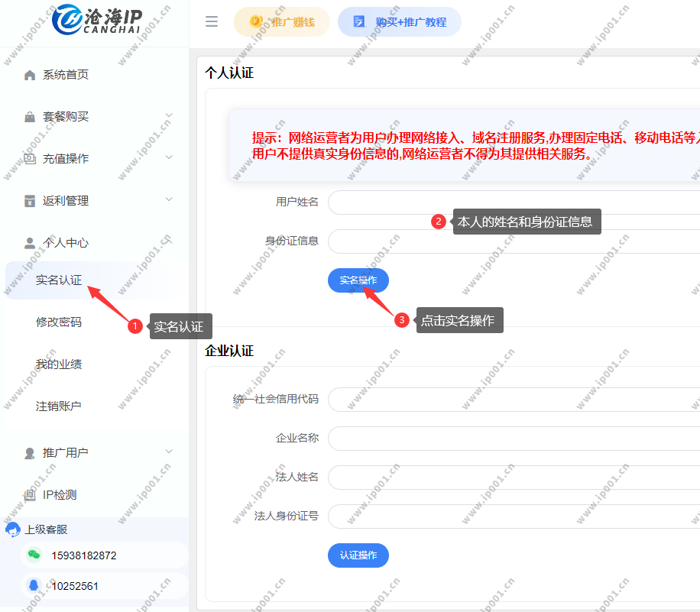Click the shopping bag icon for 套餐购买
This screenshot has width=700, height=612.
(30, 117)
